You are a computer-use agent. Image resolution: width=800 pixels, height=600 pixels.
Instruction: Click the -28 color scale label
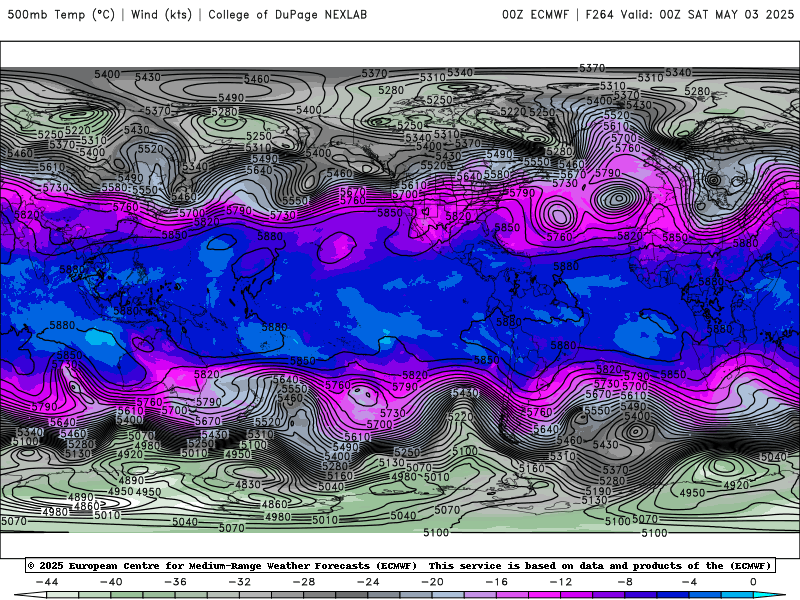point(304,582)
